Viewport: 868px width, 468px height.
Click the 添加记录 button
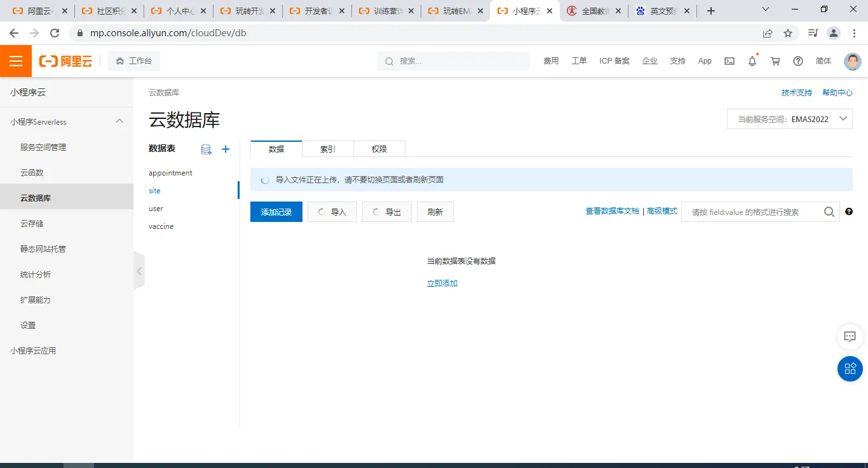(276, 212)
